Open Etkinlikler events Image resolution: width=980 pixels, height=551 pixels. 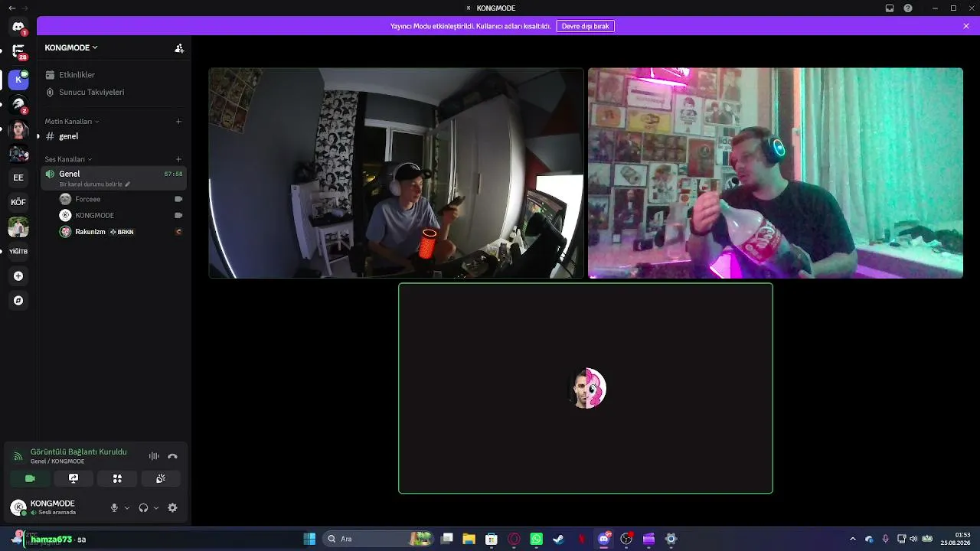113,75
